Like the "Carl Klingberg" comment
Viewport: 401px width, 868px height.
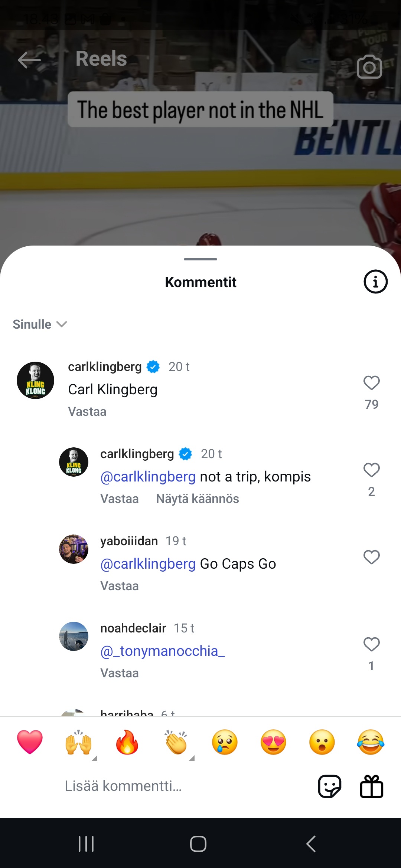pos(371,383)
